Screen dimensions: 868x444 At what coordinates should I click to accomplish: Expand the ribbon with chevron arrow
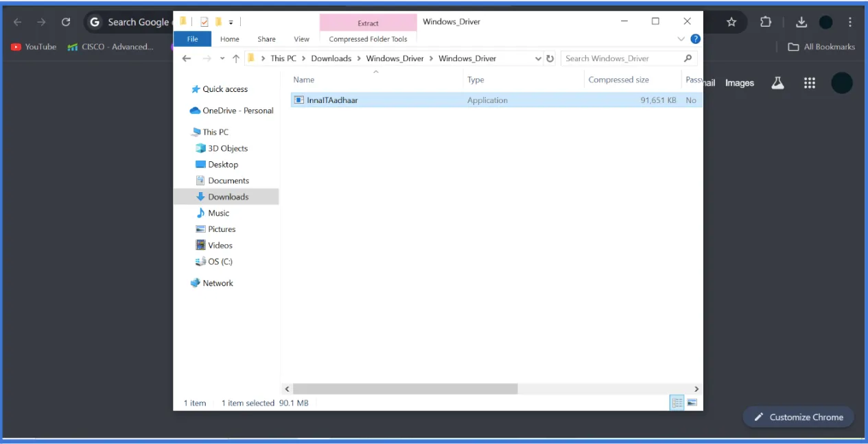click(681, 39)
